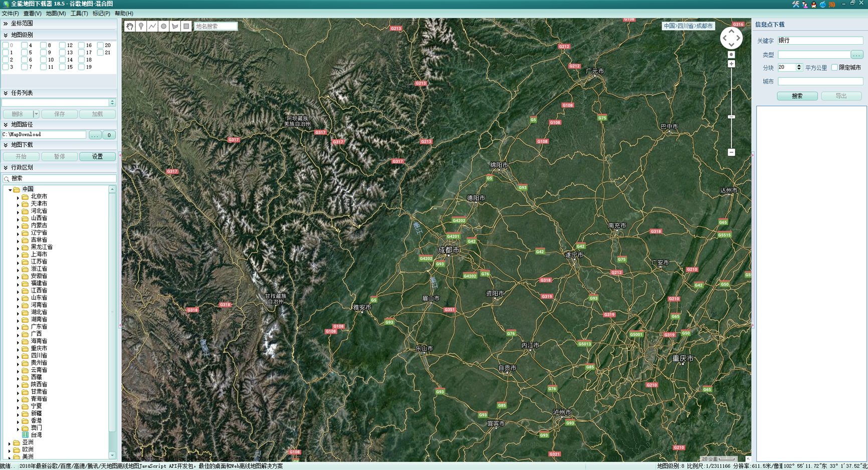Expand the 亚洲 tree node

(10, 443)
